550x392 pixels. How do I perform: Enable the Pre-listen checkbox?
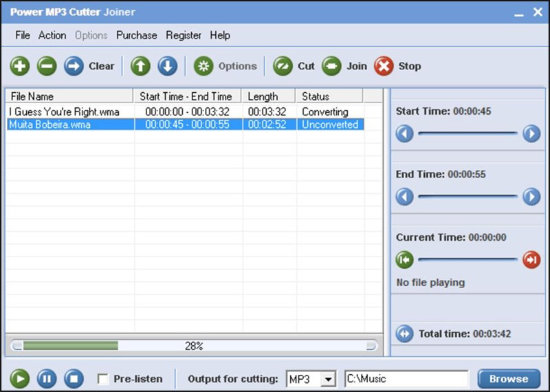coord(102,379)
